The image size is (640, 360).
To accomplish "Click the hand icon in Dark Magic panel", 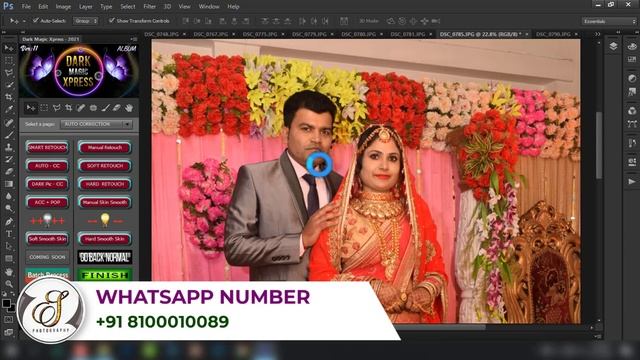I will (129, 108).
